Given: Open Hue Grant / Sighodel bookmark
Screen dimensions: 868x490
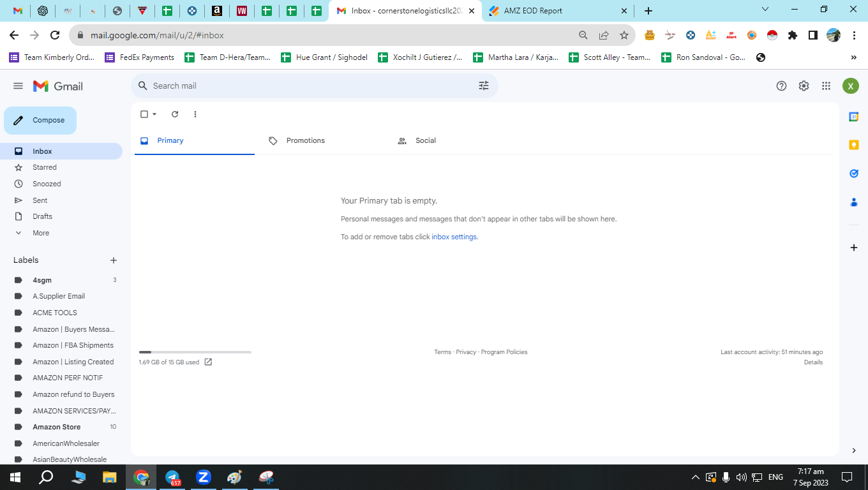Looking at the screenshot, I should (324, 57).
